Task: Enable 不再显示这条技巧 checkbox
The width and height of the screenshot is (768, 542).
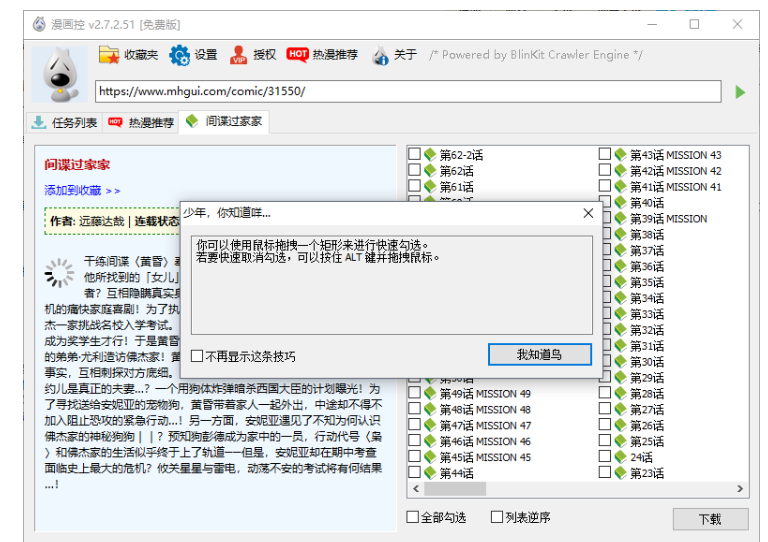Action: (x=197, y=356)
